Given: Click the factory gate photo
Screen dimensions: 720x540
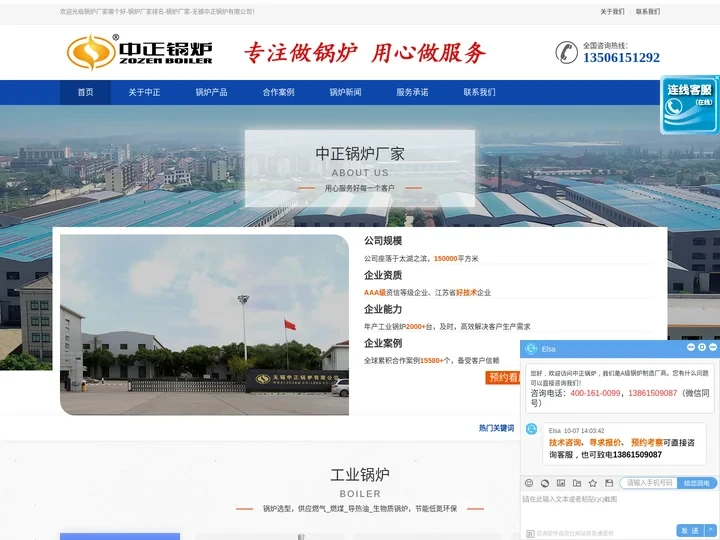Looking at the screenshot, I should pyautogui.click(x=204, y=325).
